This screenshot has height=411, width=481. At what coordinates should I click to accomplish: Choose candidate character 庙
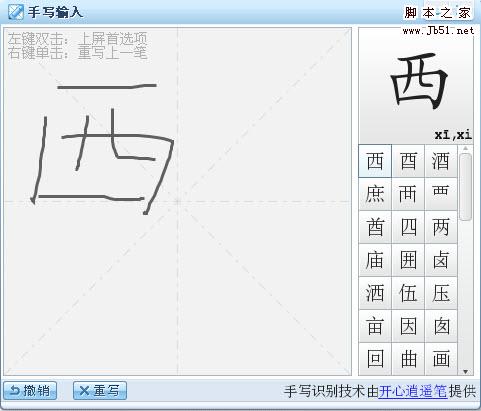pyautogui.click(x=375, y=260)
